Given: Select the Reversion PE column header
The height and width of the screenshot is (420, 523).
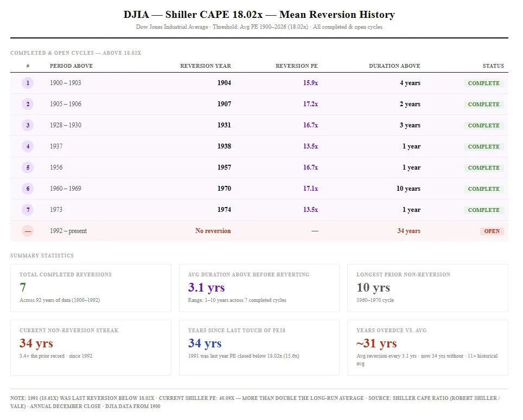Looking at the screenshot, I should tap(296, 66).
